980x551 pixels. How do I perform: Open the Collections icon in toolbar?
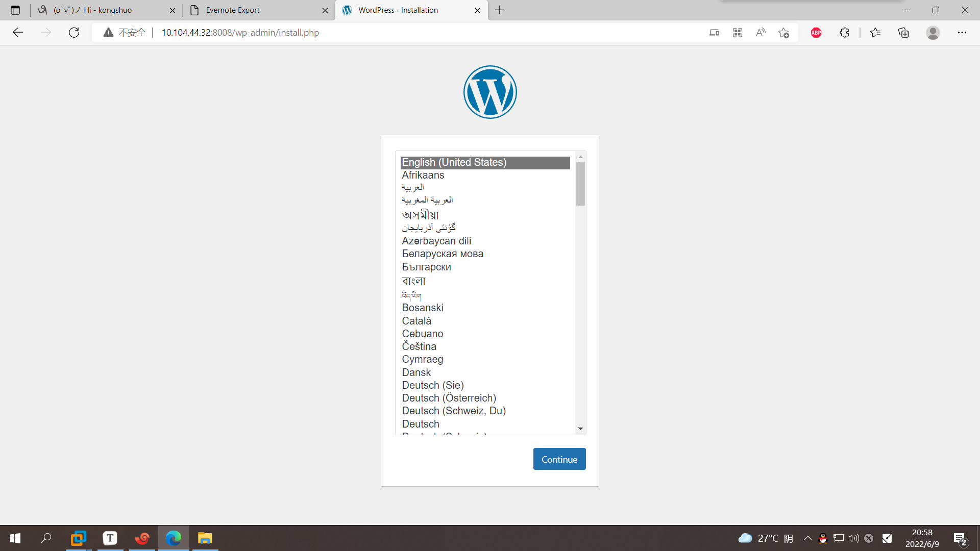tap(903, 33)
